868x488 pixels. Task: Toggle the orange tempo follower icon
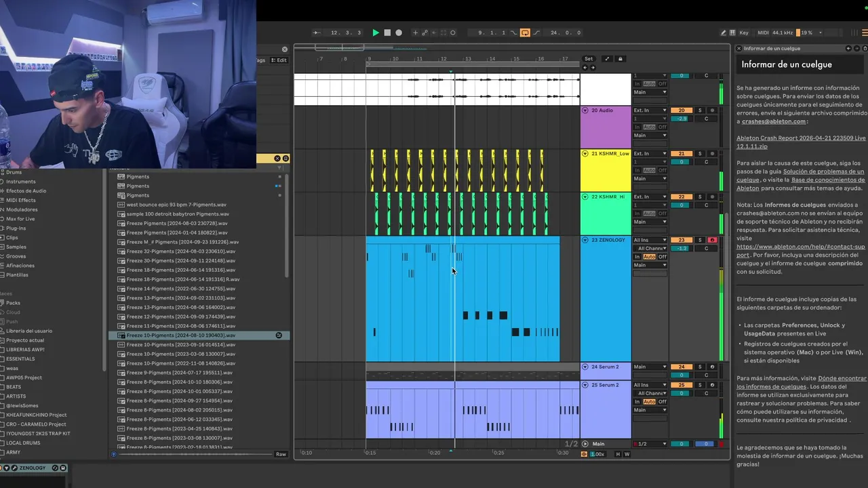pyautogui.click(x=584, y=454)
